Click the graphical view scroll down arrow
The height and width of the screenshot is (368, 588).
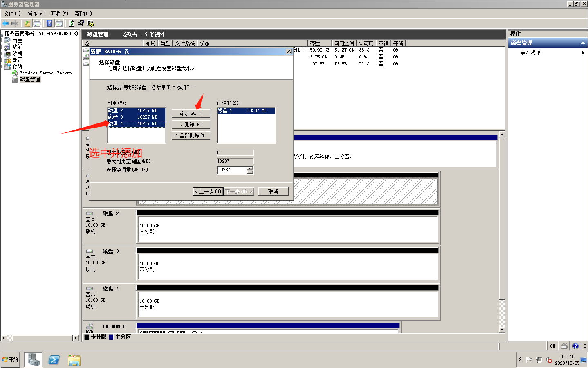502,330
